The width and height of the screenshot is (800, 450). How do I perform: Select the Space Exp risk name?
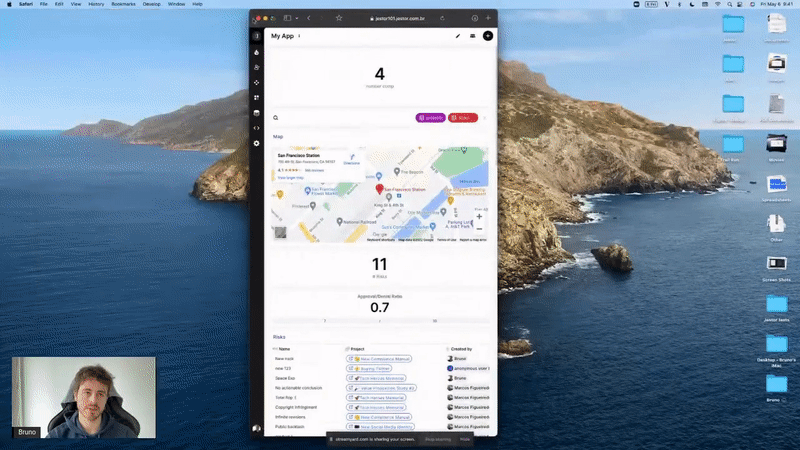pos(285,378)
